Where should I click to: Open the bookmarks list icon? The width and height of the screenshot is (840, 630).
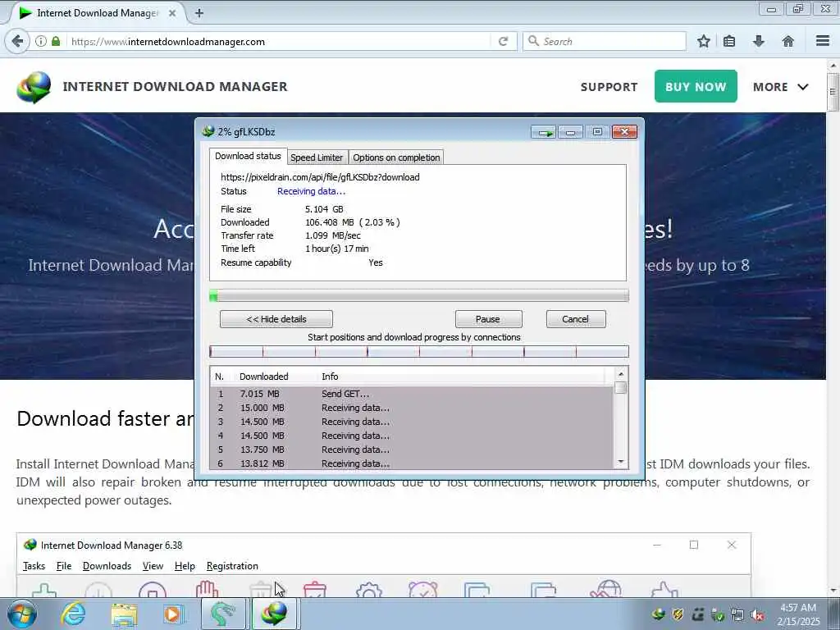(729, 41)
